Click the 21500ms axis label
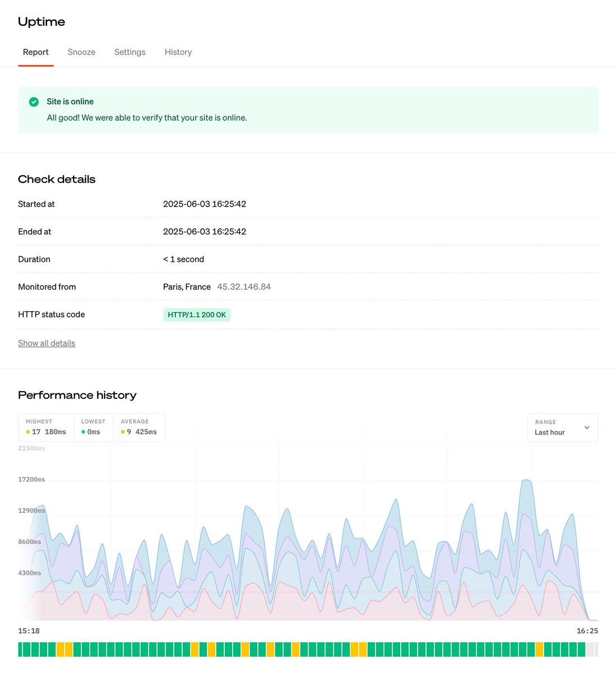Image resolution: width=616 pixels, height=675 pixels. (31, 448)
